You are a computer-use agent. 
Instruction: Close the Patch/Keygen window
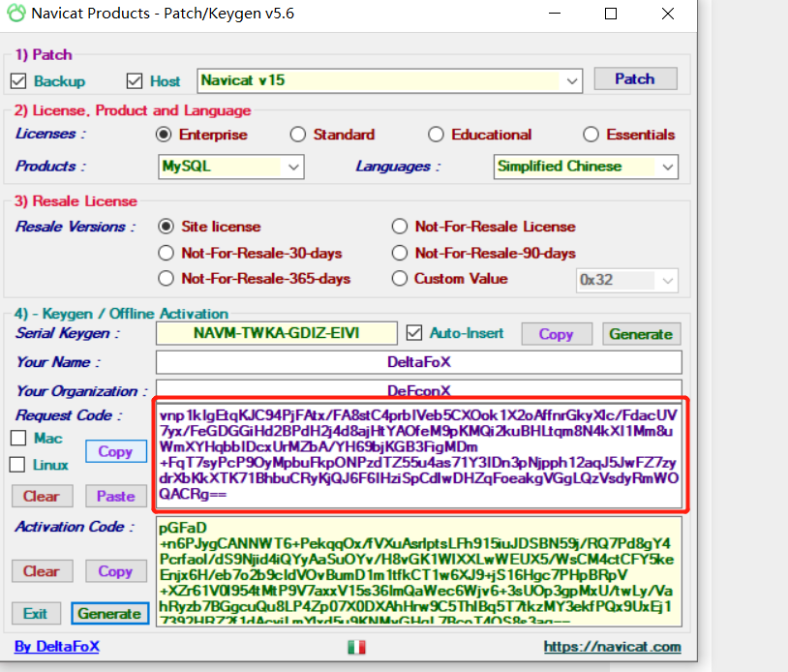coord(668,14)
